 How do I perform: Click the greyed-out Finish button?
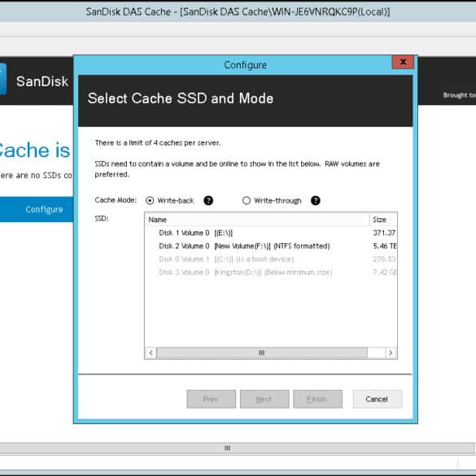[x=317, y=400]
